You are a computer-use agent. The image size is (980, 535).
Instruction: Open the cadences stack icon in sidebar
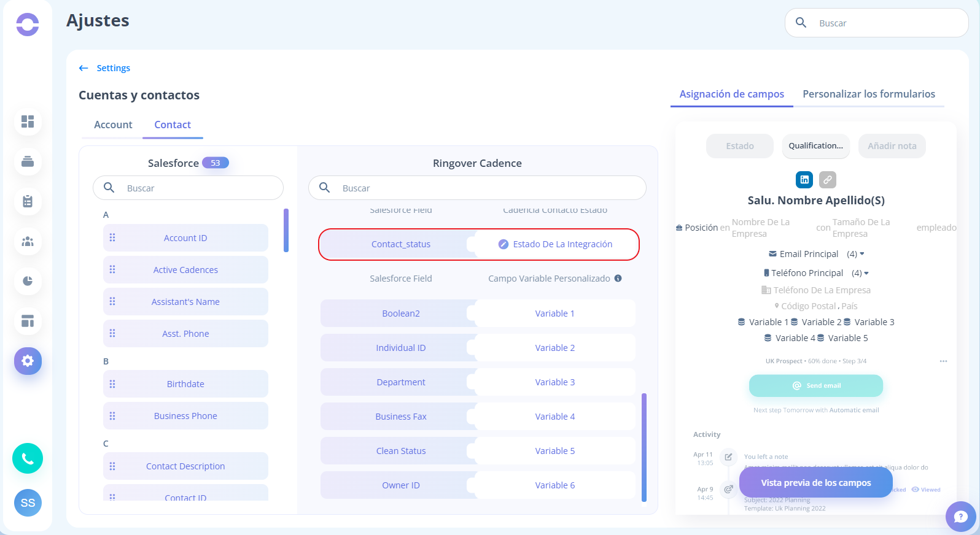pyautogui.click(x=28, y=161)
